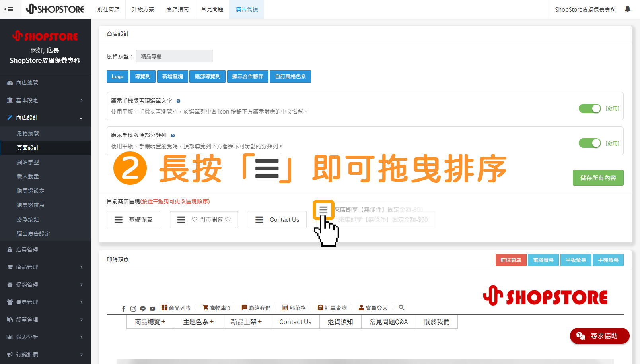
Task: Click help icon beside 顯示手機版置頂選單文字
Action: coord(178,101)
